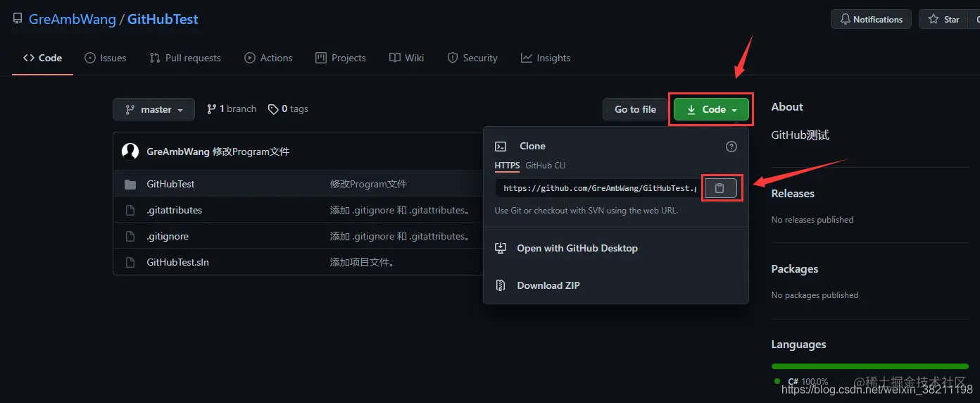The height and width of the screenshot is (403, 980).
Task: Star the repository
Action: 944,19
